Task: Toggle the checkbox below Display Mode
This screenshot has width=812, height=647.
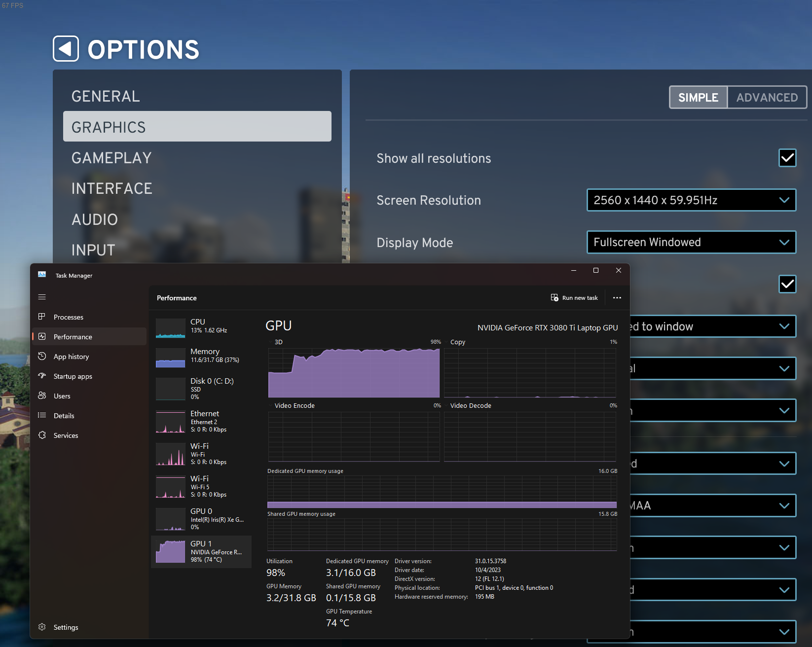Action: coord(787,284)
